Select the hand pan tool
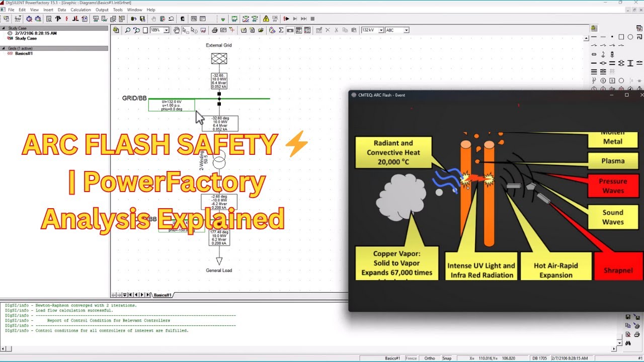Viewport: 644px width, 362px height. tap(177, 30)
